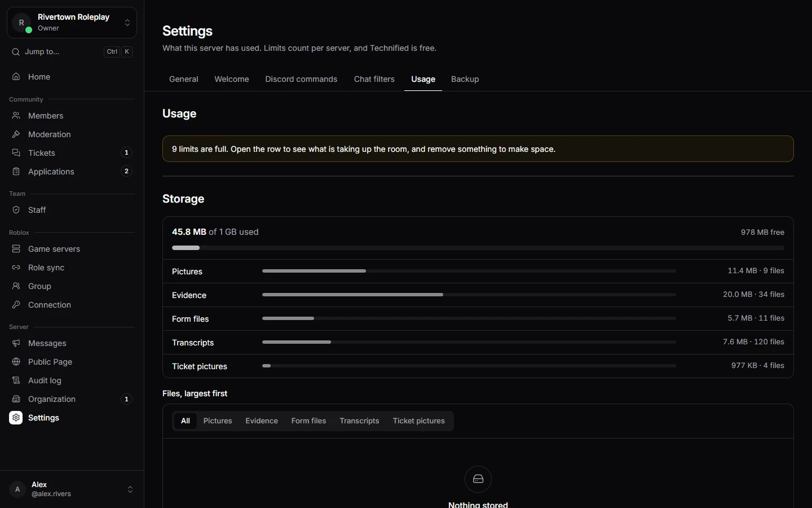The height and width of the screenshot is (508, 812).
Task: Click the Members people icon
Action: point(16,116)
